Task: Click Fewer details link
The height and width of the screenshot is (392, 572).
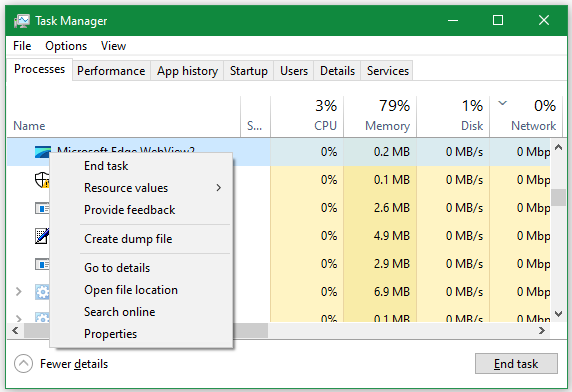Action: (74, 364)
